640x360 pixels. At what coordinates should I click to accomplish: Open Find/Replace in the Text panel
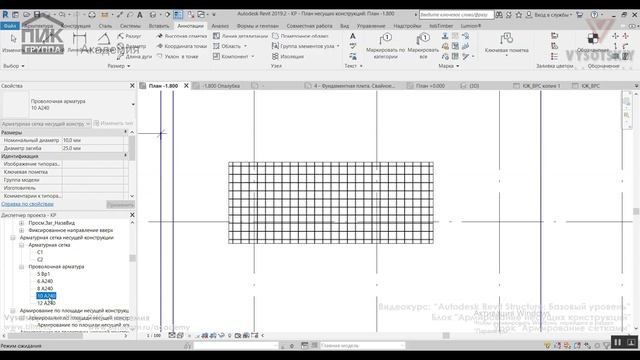(x=353, y=56)
